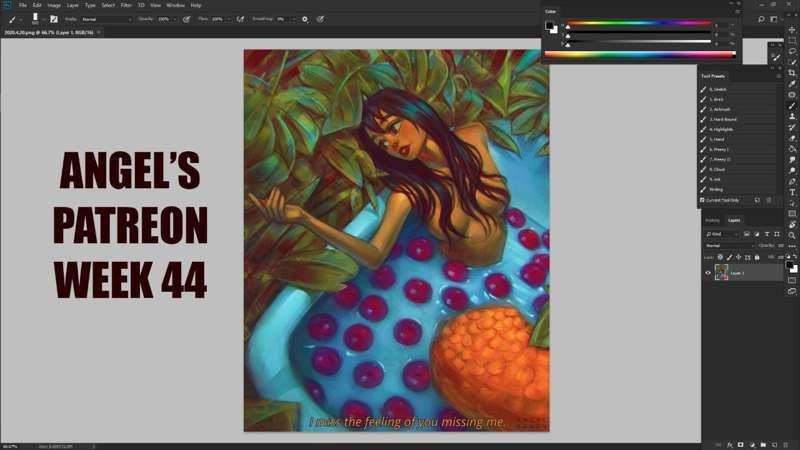
Task: Click the add layer style fx icon
Action: point(730,445)
